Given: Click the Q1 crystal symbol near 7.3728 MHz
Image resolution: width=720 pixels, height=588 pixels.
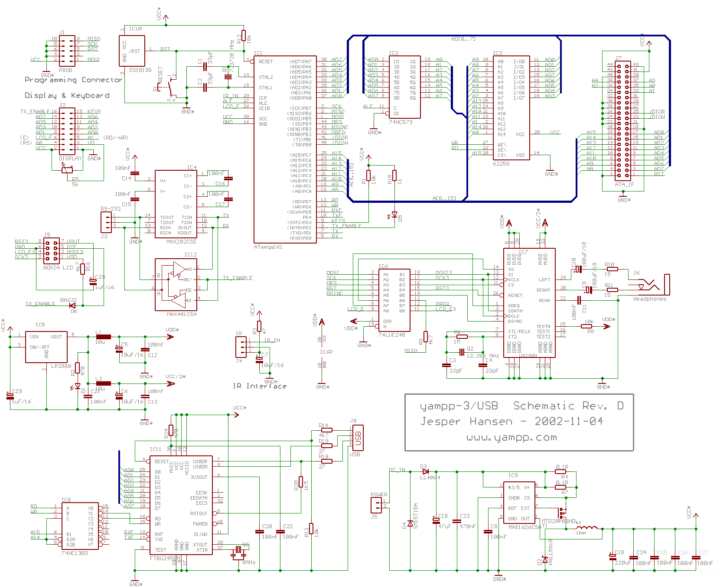Looking at the screenshot, I should pos(228,77).
